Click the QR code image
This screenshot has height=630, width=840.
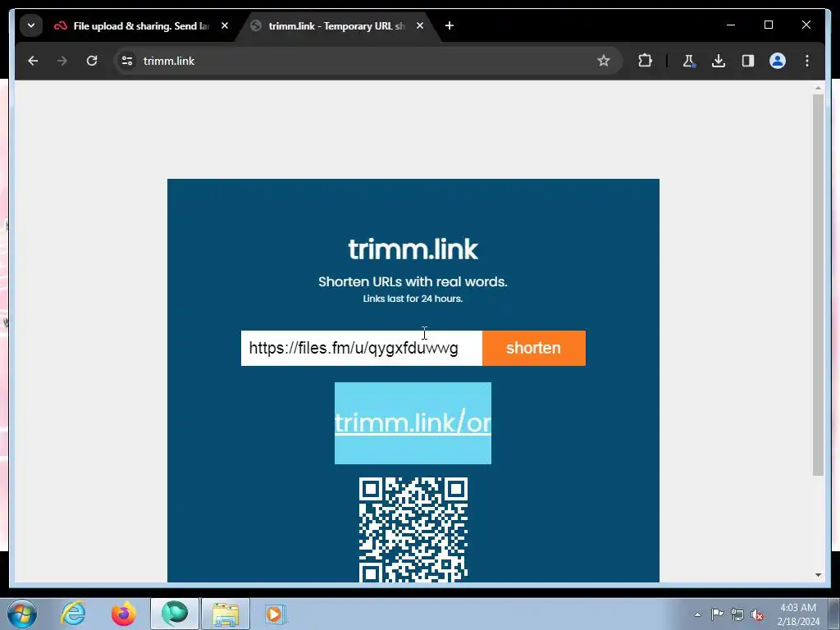pyautogui.click(x=413, y=529)
